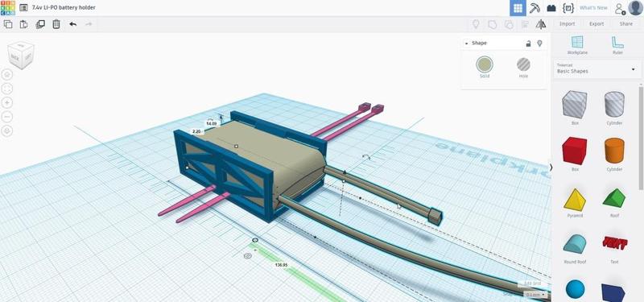The height and width of the screenshot is (302, 644).
Task: Open the Align tool
Action: (525, 24)
